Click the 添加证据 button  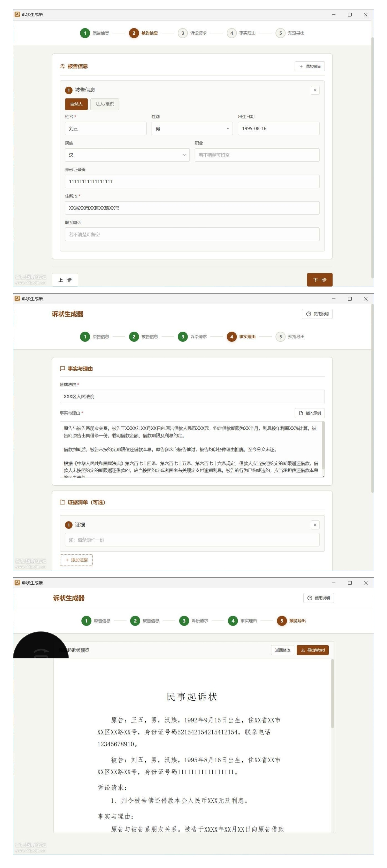click(x=76, y=560)
